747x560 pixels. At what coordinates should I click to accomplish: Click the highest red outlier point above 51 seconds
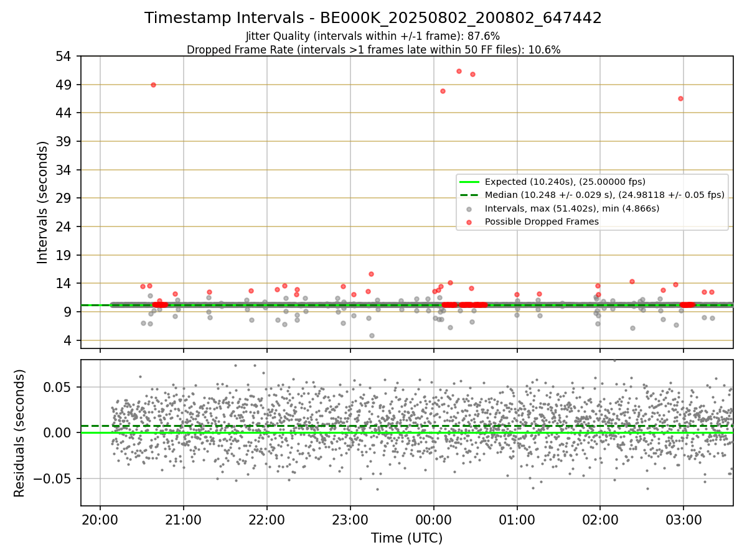click(459, 71)
